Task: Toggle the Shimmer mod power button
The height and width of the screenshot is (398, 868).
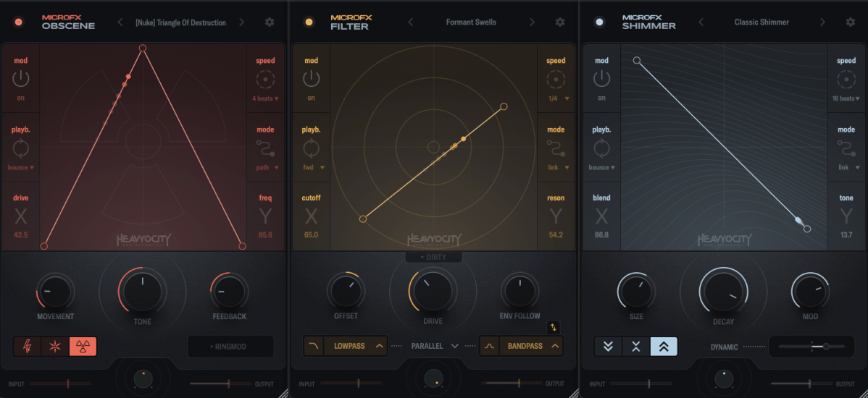Action: point(601,79)
